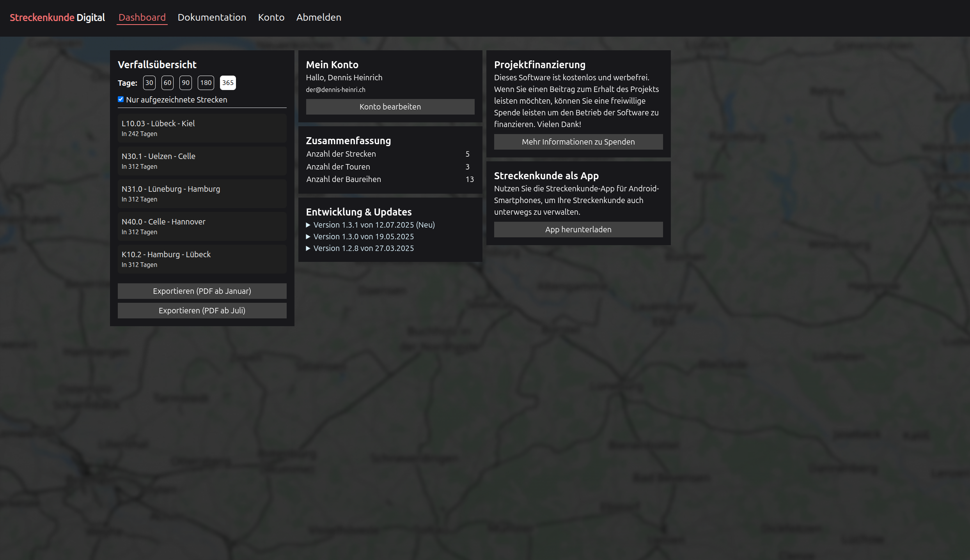Click the Streckenkunde Digital logo

pyautogui.click(x=57, y=17)
